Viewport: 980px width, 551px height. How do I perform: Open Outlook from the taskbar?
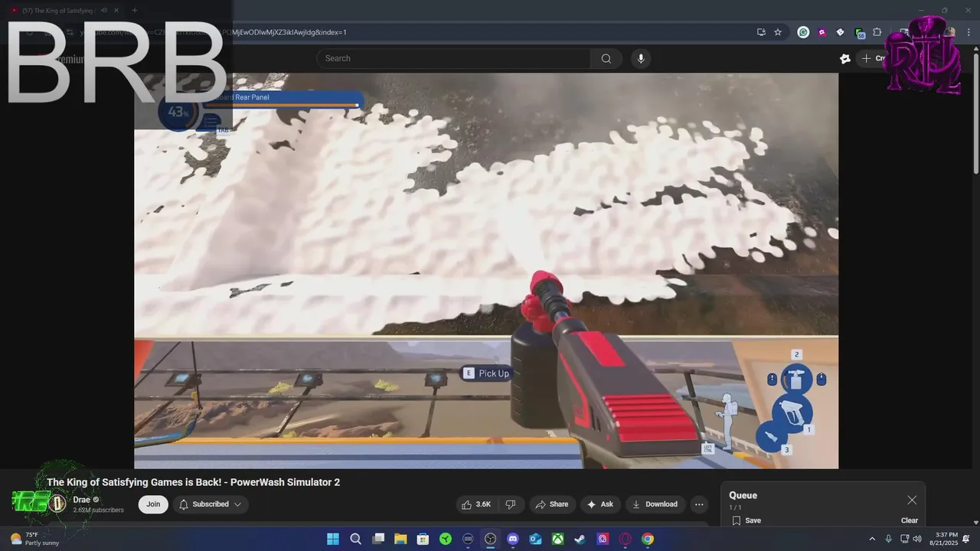click(536, 539)
